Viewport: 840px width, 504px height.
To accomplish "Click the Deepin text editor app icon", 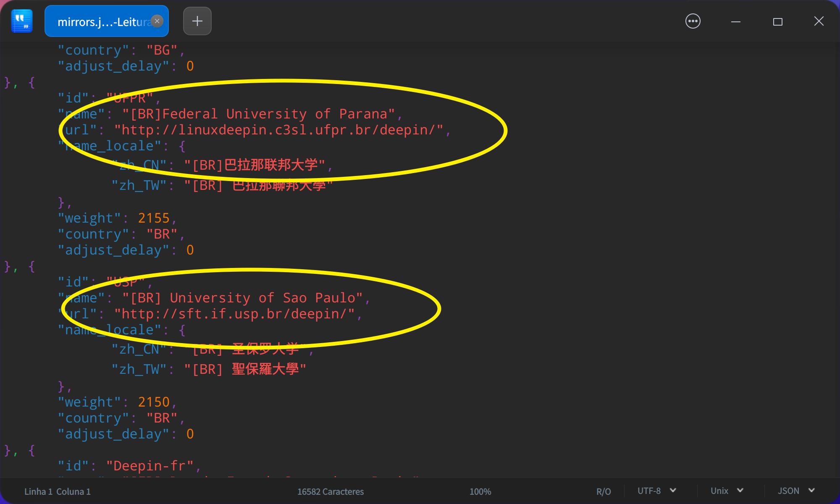I will click(x=22, y=21).
